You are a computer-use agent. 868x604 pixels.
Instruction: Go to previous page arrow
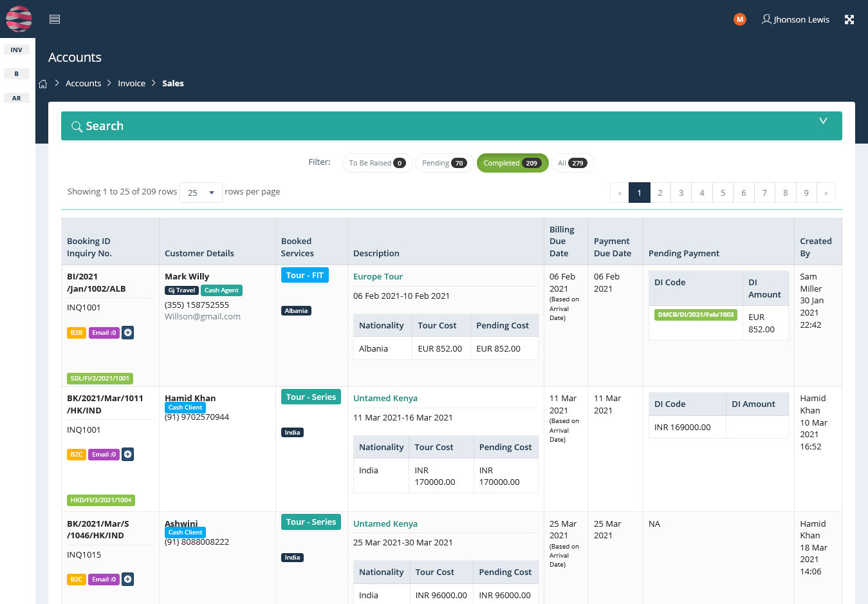pyautogui.click(x=620, y=193)
